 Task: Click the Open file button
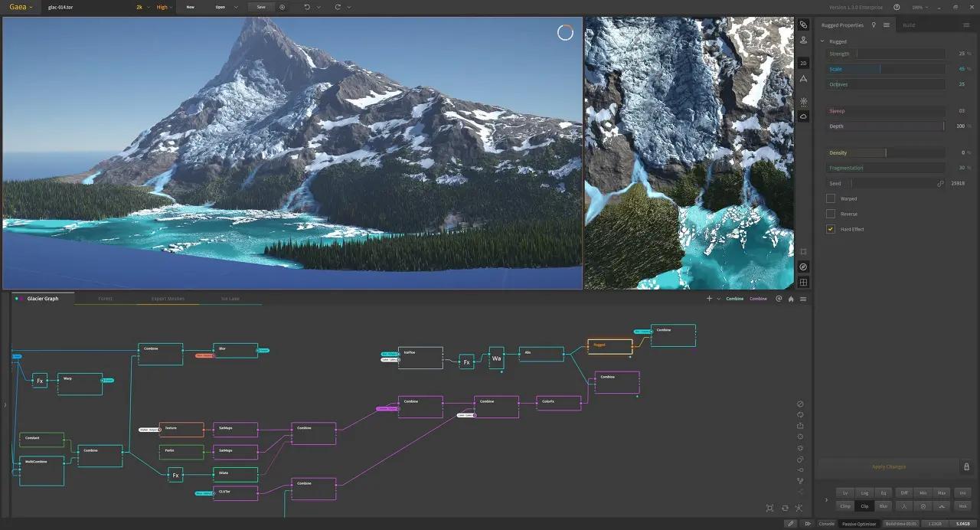(x=220, y=7)
